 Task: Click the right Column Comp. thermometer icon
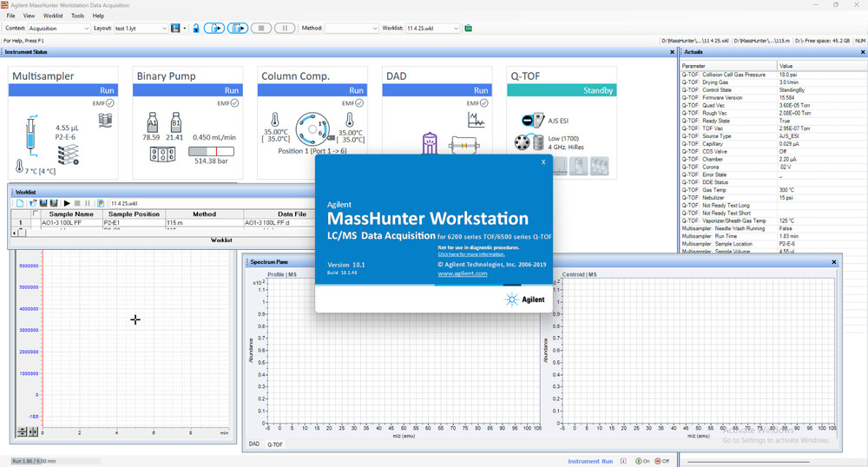pos(349,120)
